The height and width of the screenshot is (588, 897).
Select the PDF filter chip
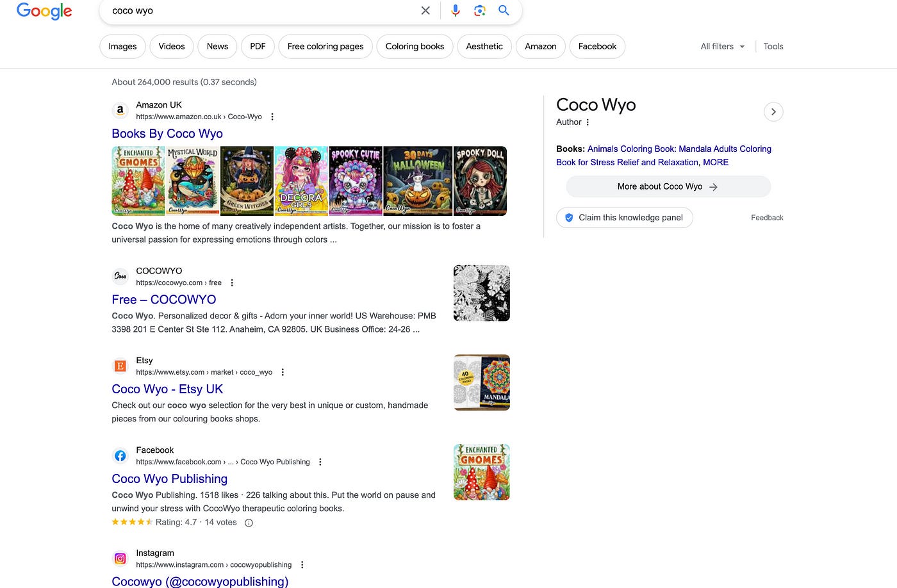(x=258, y=46)
